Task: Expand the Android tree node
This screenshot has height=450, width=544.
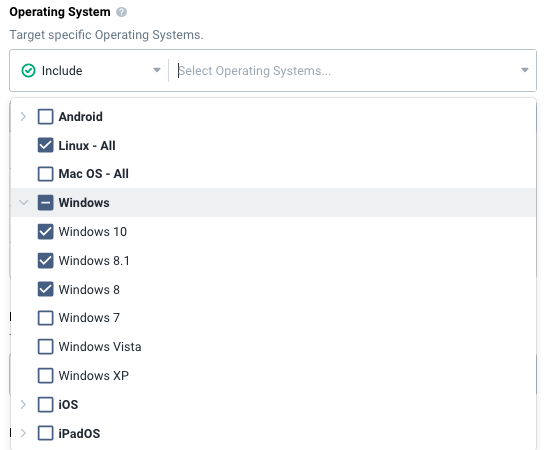Action: (x=23, y=117)
